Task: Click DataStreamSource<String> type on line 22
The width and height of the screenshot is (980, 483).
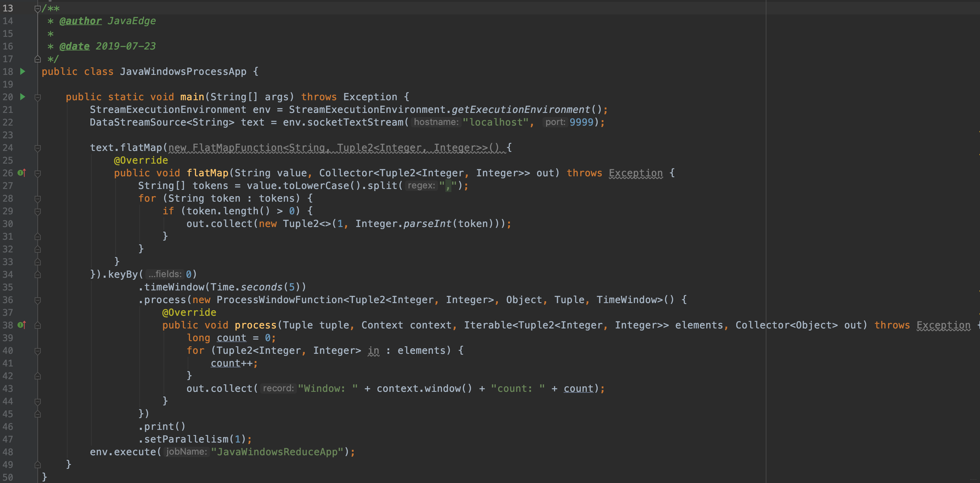Action: tap(162, 122)
